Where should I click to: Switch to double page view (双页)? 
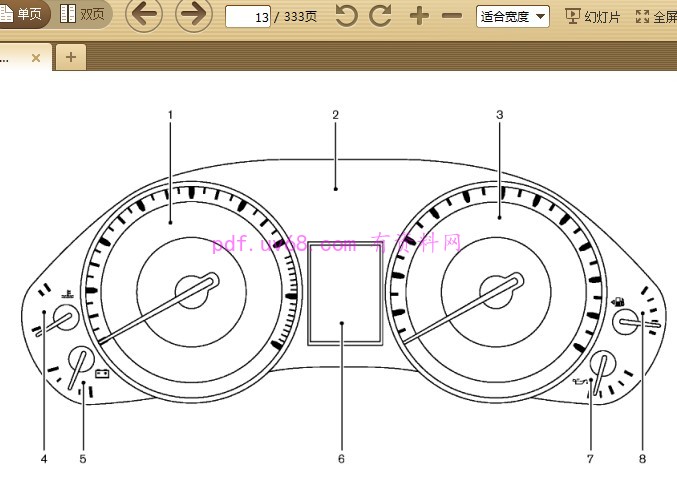coord(83,15)
